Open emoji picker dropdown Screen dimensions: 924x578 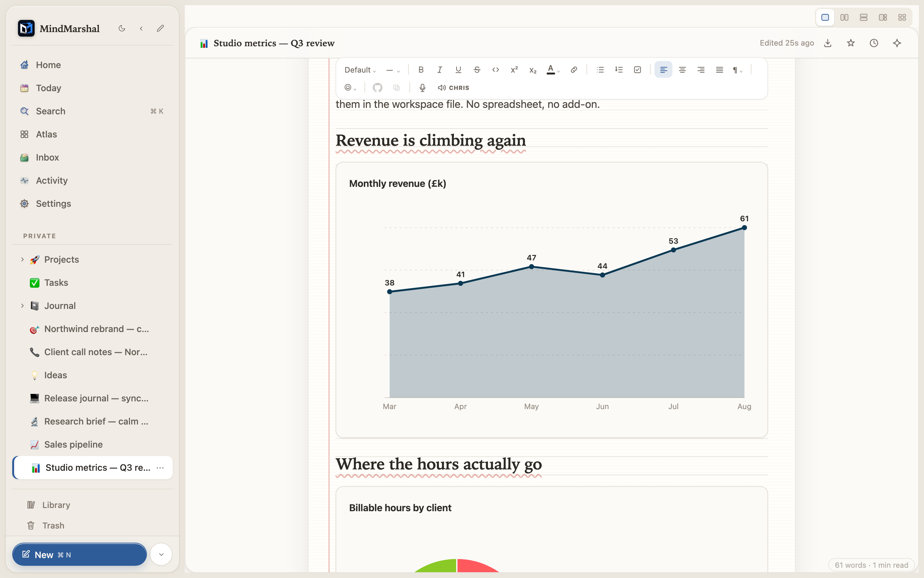[x=350, y=88]
